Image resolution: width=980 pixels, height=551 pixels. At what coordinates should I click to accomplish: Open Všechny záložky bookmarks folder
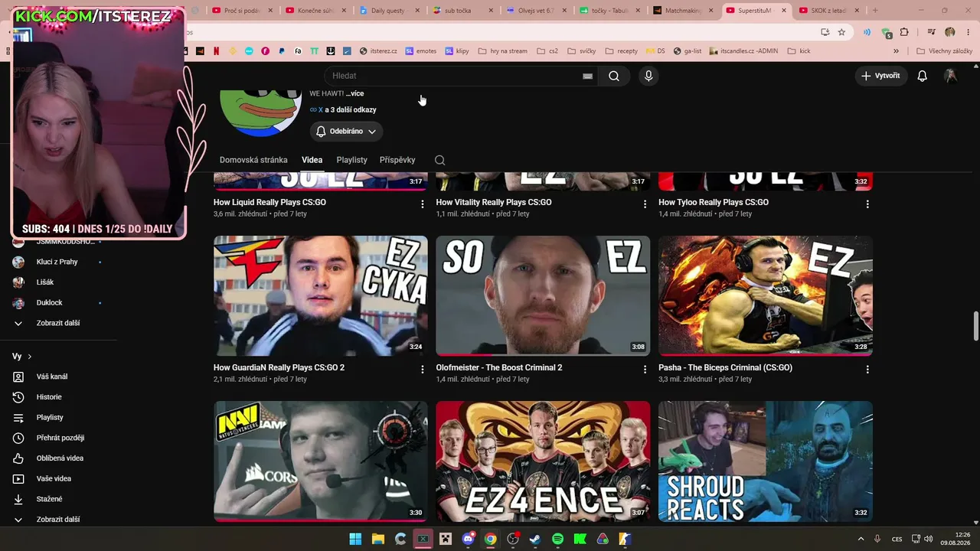[944, 51]
